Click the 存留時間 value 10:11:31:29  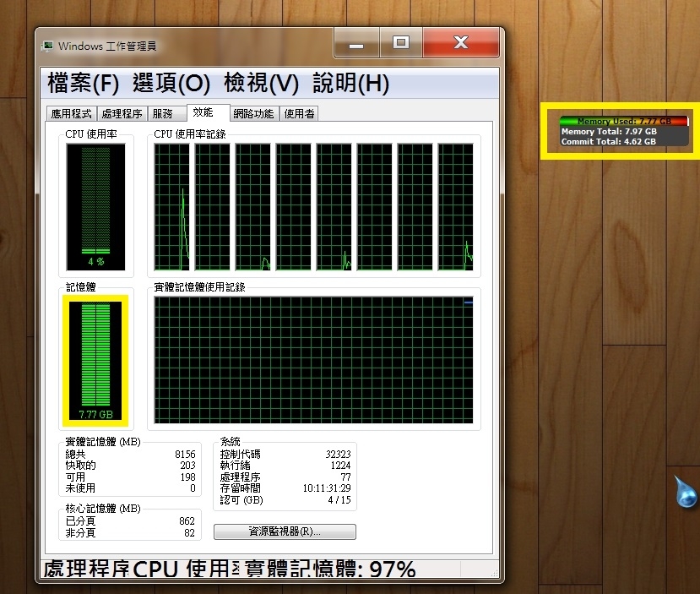tap(327, 488)
